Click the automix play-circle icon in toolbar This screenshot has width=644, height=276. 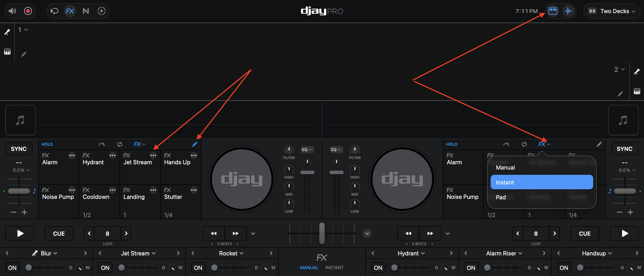(101, 11)
